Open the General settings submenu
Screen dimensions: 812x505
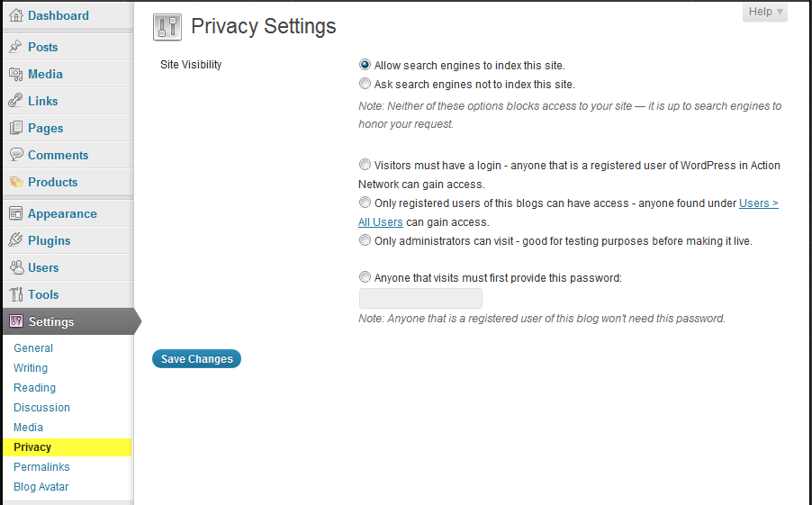[x=33, y=348]
